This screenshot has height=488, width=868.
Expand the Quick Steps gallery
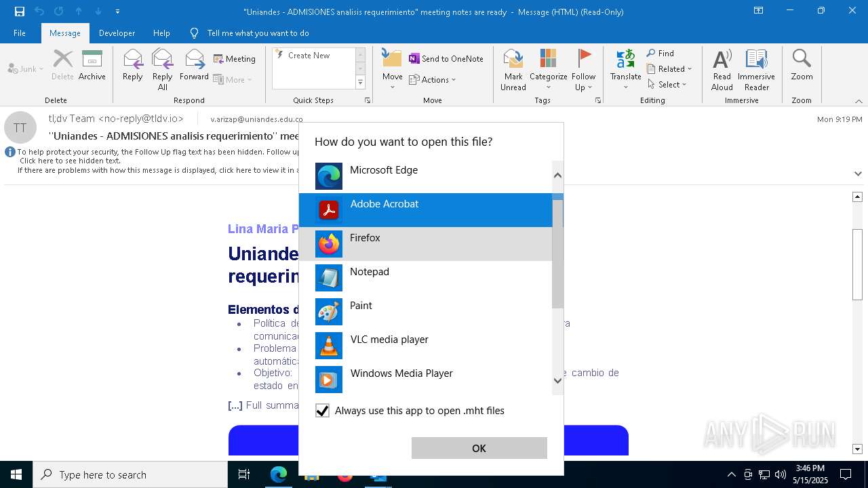pyautogui.click(x=360, y=83)
